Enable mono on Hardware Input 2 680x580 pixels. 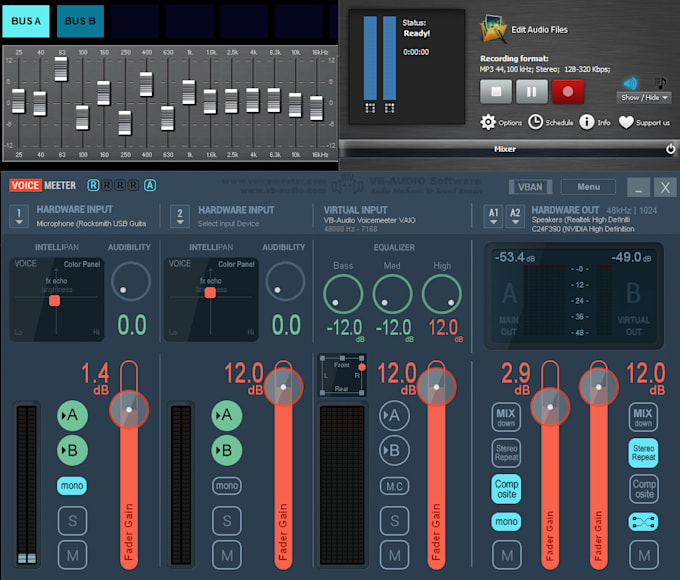click(227, 485)
